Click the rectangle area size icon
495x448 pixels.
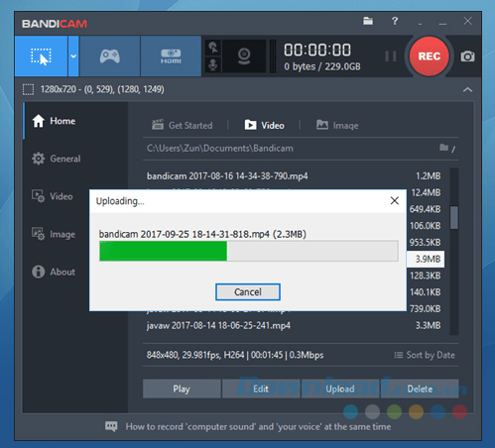[28, 89]
